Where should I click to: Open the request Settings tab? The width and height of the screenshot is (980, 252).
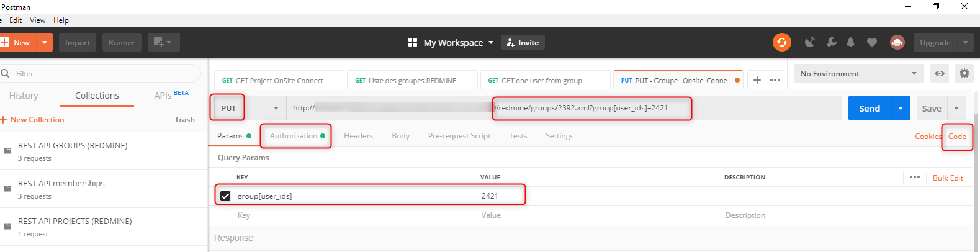click(559, 136)
